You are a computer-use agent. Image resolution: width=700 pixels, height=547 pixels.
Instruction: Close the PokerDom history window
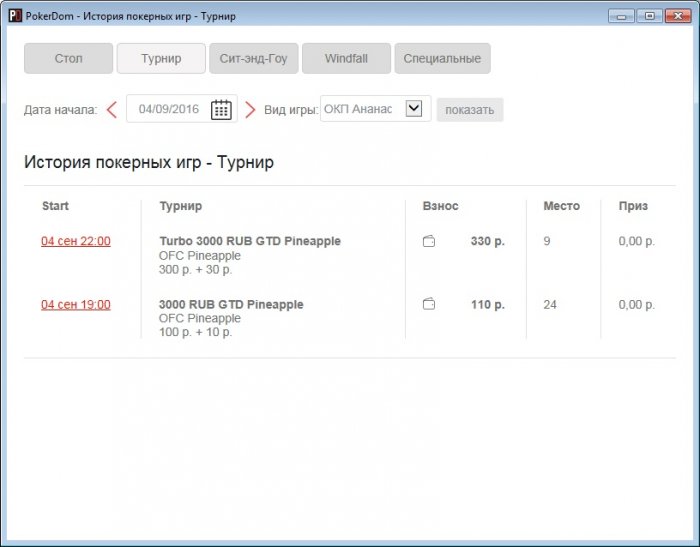[675, 16]
